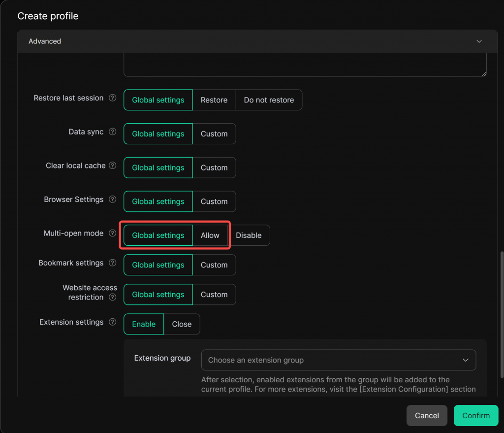Set Multi-open mode to Allow

(210, 235)
